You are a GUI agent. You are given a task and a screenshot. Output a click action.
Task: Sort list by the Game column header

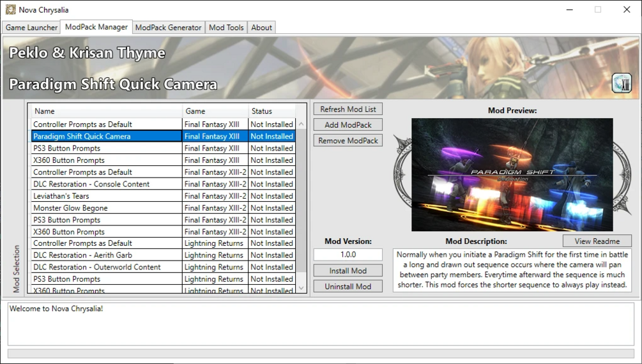(x=215, y=111)
